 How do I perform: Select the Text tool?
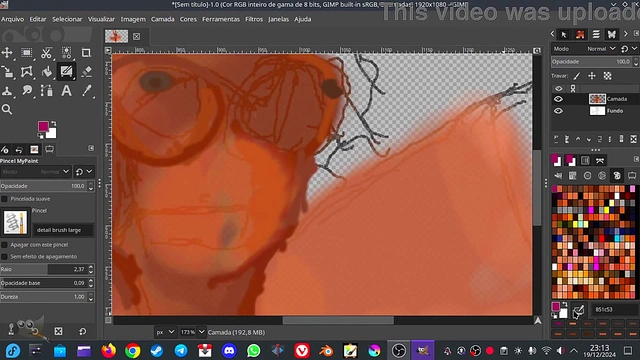pos(66,91)
